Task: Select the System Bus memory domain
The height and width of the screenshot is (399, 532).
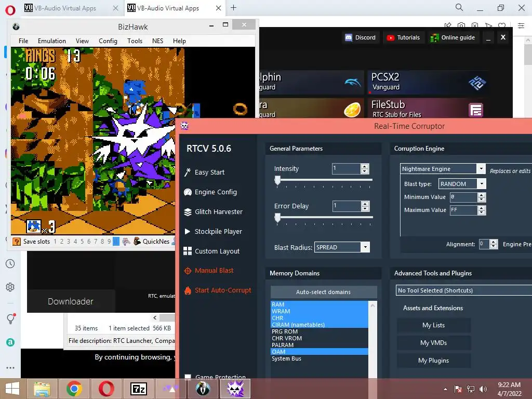Action: coord(320,358)
